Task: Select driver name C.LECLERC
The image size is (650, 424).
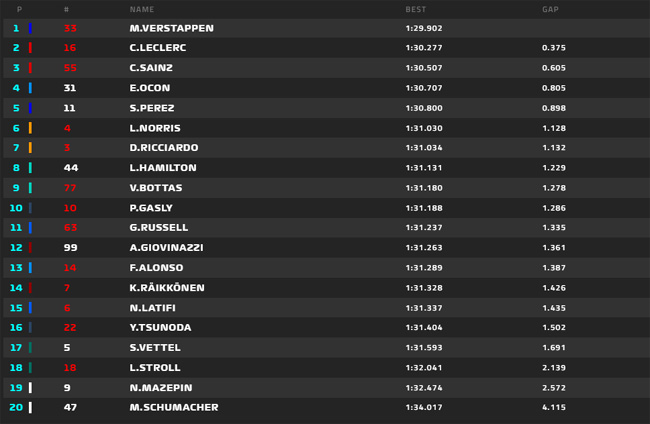Action: coord(158,48)
